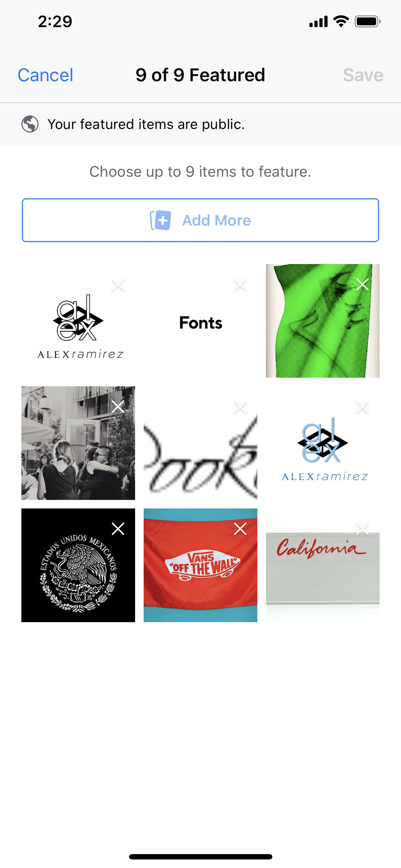Remove the Alex Ramirez black logo item
401x868 pixels.
pyautogui.click(x=118, y=285)
